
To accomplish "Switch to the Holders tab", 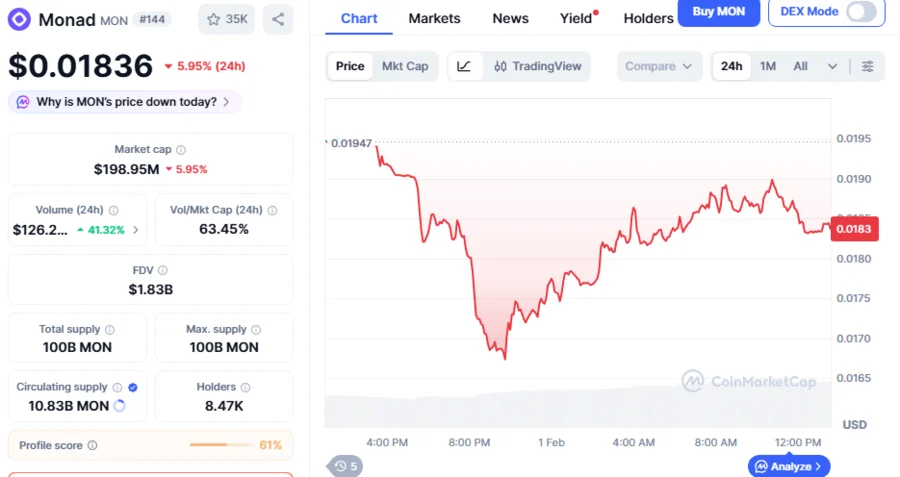I will (648, 18).
